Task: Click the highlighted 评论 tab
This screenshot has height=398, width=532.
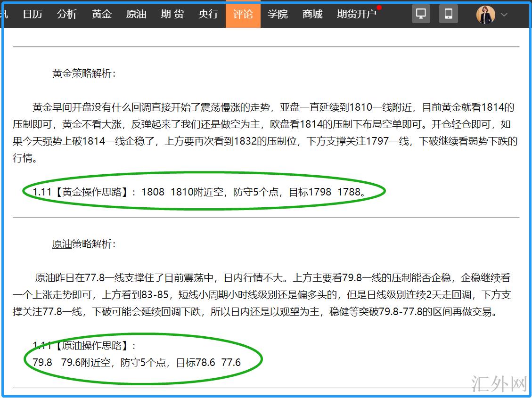Action: tap(243, 14)
